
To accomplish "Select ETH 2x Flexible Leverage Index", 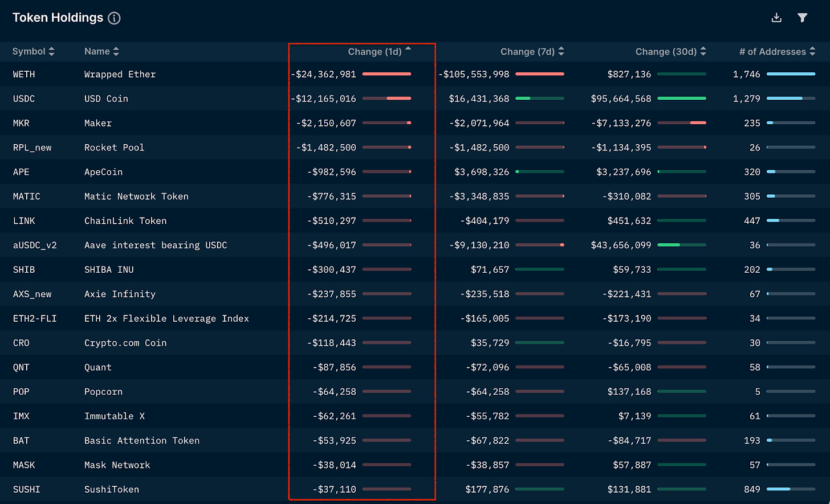I will point(166,318).
